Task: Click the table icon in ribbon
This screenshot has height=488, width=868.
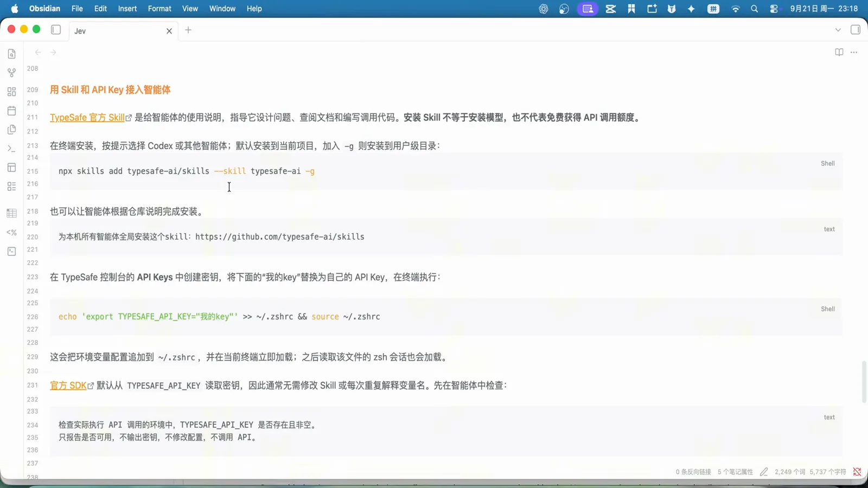Action: click(x=11, y=213)
